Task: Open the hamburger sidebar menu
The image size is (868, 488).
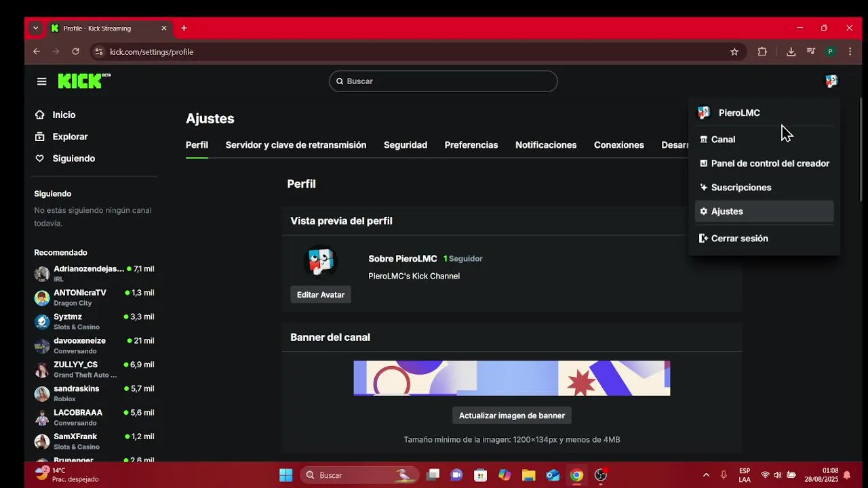Action: 42,81
